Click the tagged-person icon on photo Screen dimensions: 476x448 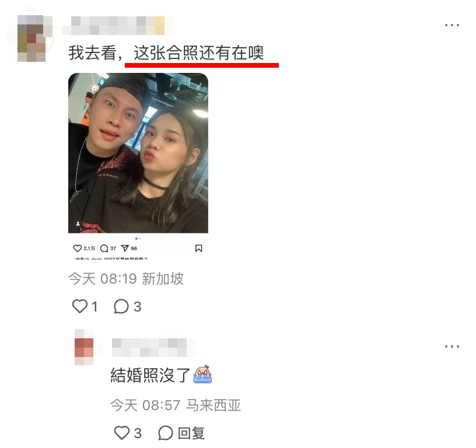coord(78,223)
